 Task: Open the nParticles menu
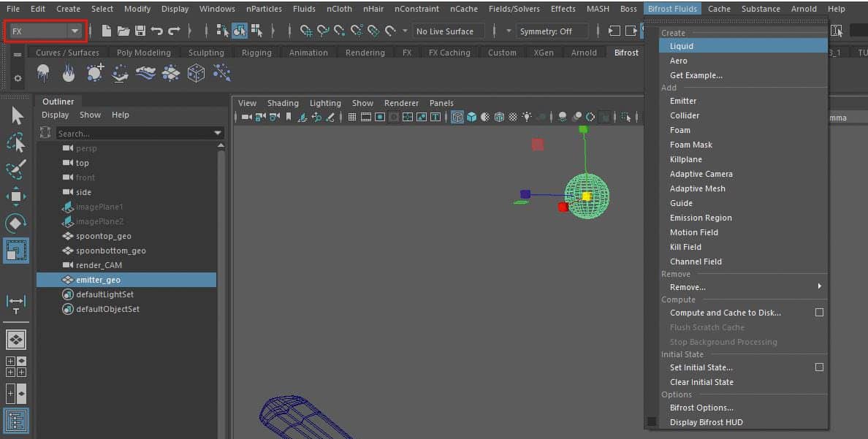[264, 9]
